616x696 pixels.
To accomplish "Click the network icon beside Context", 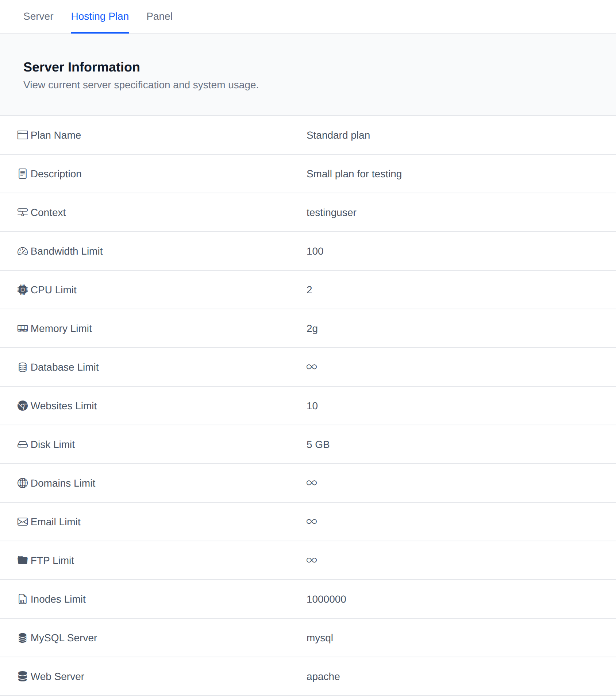I will tap(23, 212).
